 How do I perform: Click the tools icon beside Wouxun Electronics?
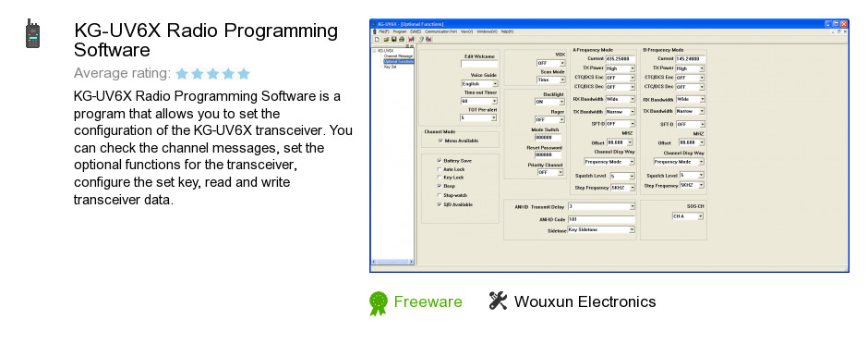[x=499, y=301]
